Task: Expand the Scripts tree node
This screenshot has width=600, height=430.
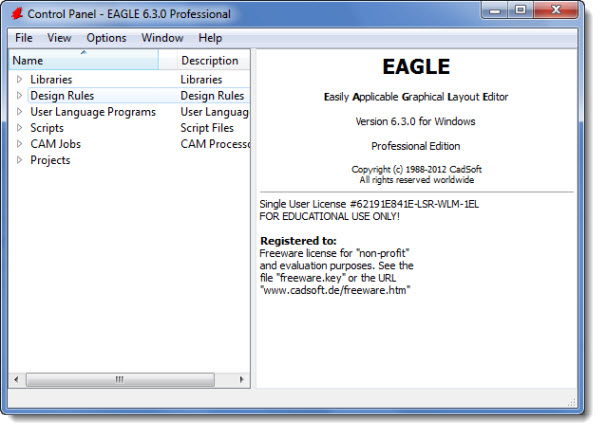Action: click(x=19, y=128)
